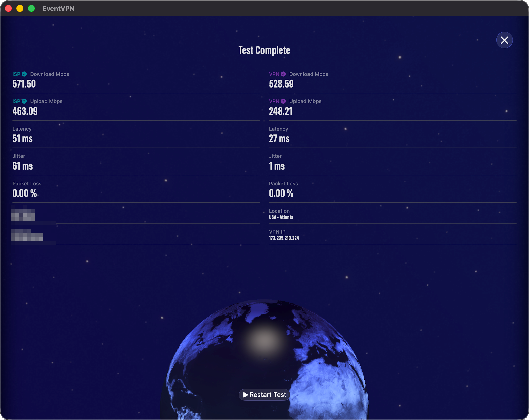Click the play icon in Restart Test

246,395
